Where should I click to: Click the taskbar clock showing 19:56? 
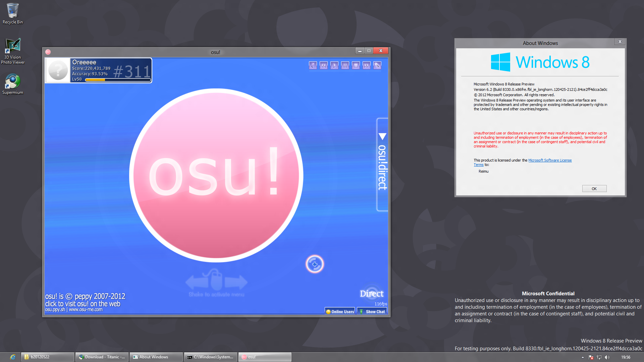click(626, 357)
